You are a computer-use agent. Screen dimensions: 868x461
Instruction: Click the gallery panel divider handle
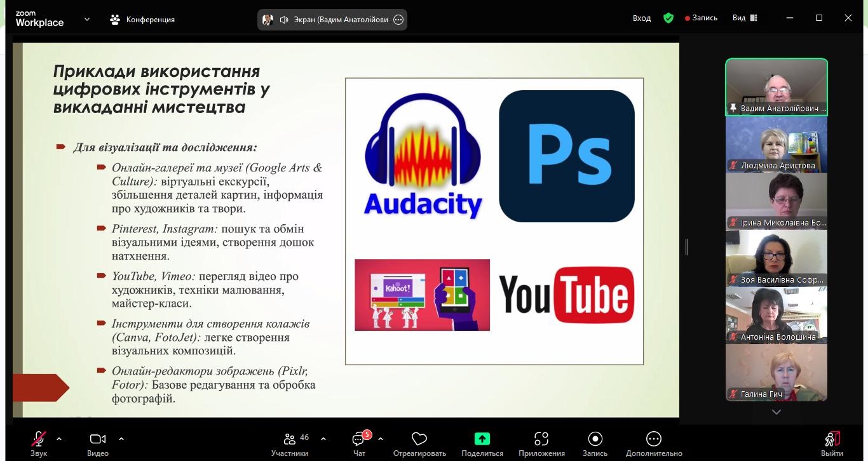[x=687, y=247]
